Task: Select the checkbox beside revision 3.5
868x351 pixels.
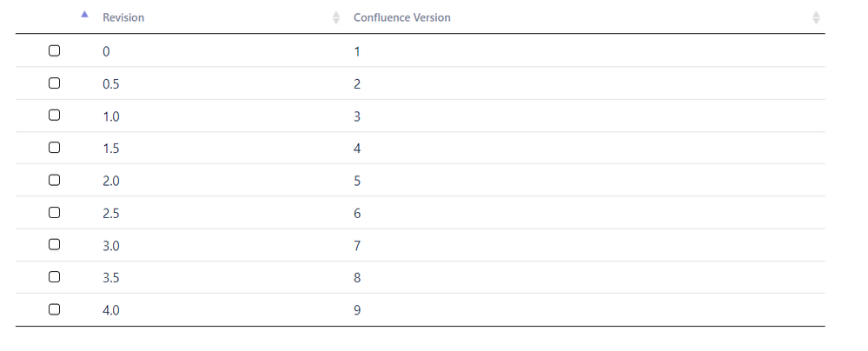Action: coord(54,276)
